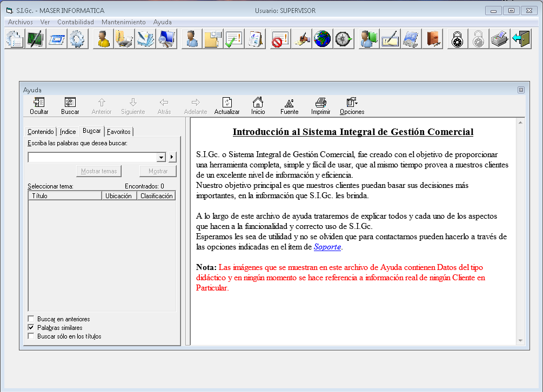Image resolution: width=543 pixels, height=392 pixels.
Task: Open the Ver menu
Action: (x=45, y=22)
